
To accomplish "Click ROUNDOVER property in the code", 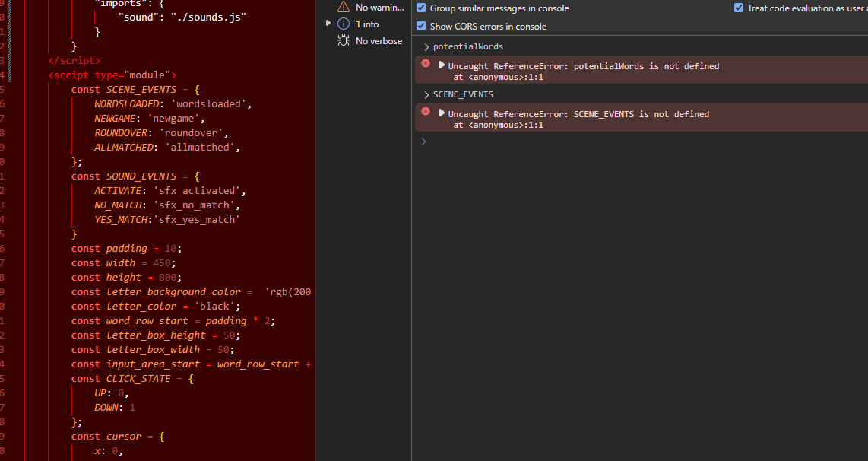I will (122, 132).
